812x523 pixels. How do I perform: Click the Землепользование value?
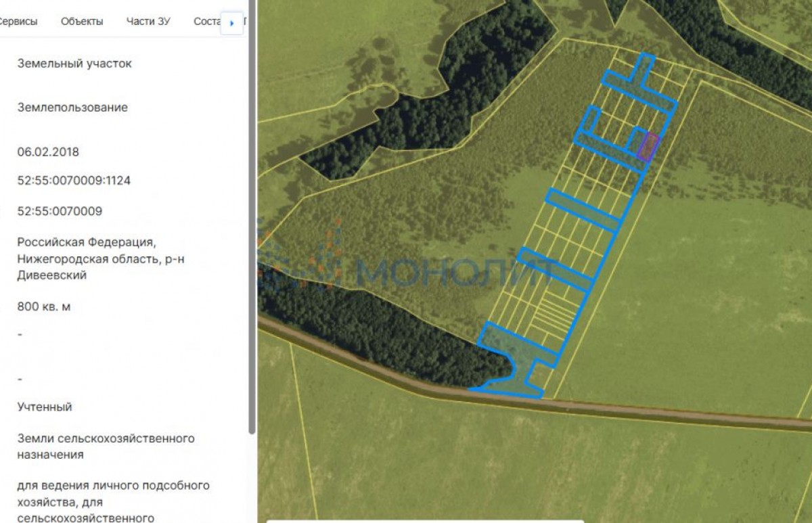[72, 108]
